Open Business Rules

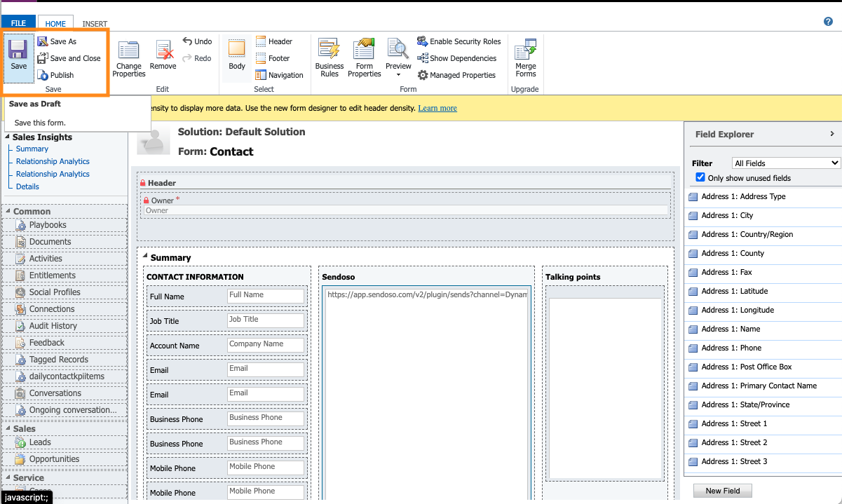pyautogui.click(x=330, y=58)
